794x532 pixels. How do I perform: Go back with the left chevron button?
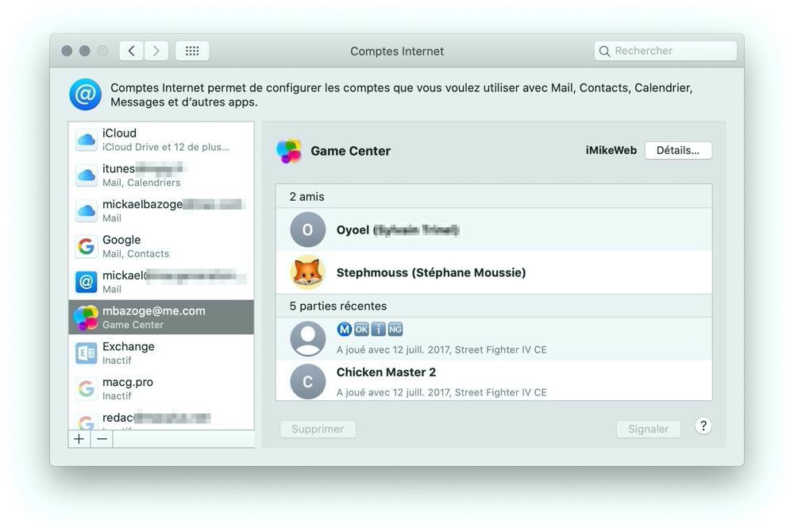tap(131, 51)
